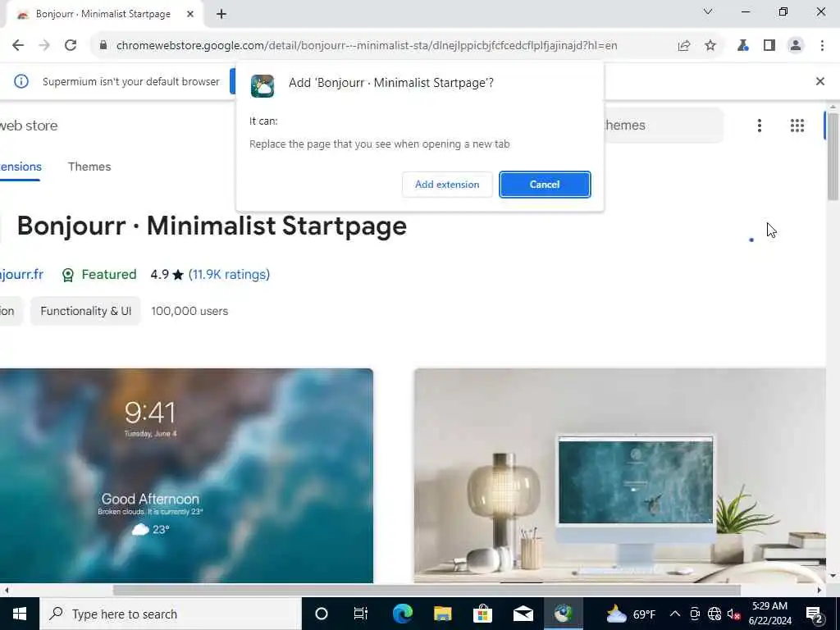Click the Bonjourr extension icon in dialog

tap(262, 85)
